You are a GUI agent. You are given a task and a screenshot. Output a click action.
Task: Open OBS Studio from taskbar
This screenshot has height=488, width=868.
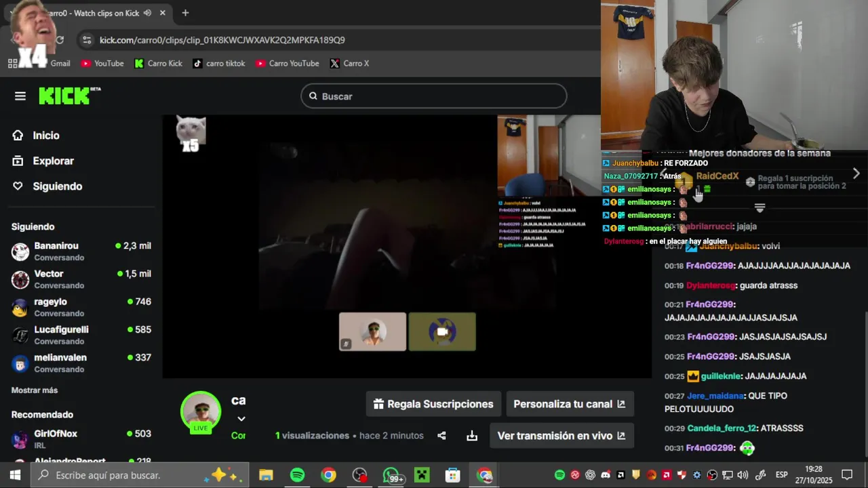coord(359,475)
